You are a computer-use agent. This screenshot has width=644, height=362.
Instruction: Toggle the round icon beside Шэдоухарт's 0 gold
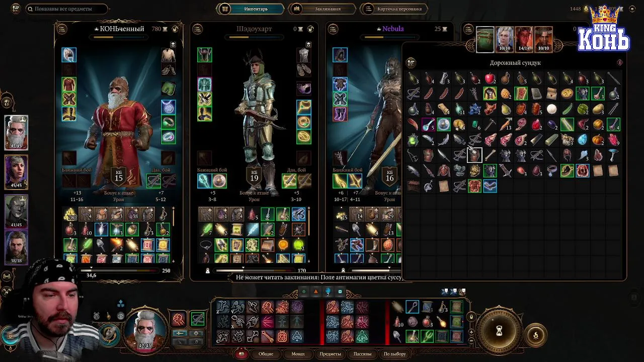point(310,29)
